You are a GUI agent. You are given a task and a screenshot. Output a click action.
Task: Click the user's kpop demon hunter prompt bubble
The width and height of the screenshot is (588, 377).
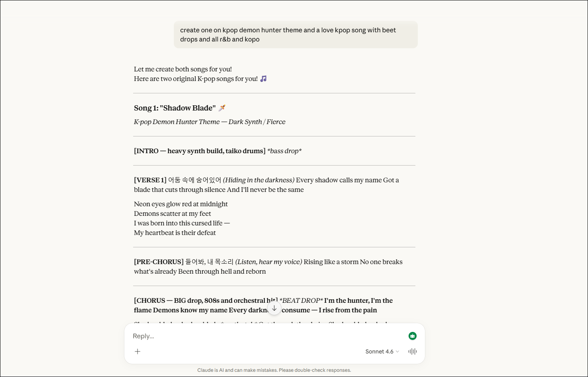point(295,35)
